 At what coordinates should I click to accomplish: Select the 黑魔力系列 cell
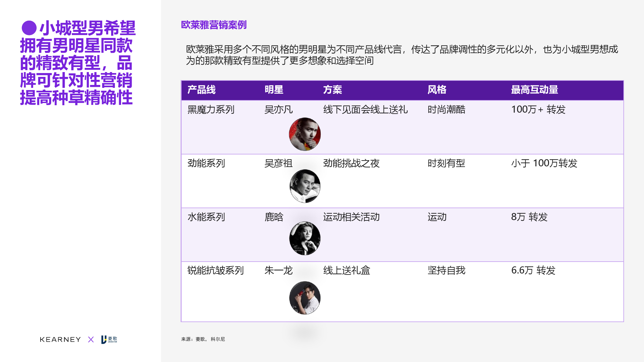click(x=211, y=110)
